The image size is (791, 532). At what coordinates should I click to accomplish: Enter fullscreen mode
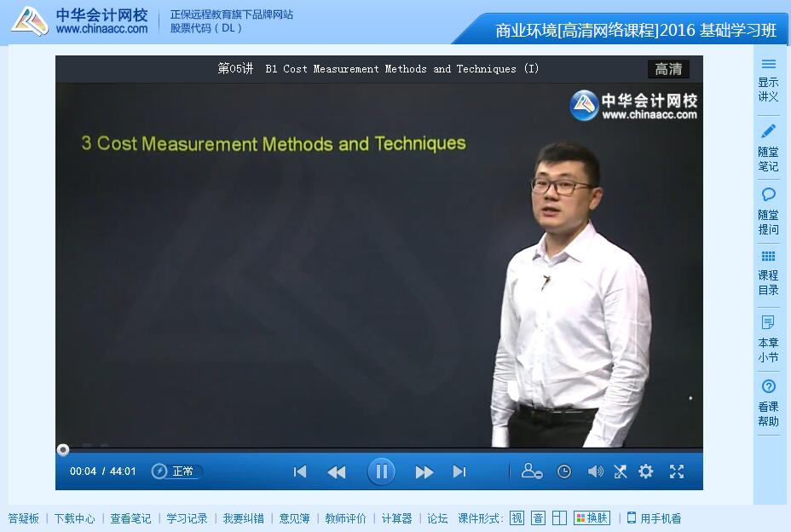click(x=677, y=471)
